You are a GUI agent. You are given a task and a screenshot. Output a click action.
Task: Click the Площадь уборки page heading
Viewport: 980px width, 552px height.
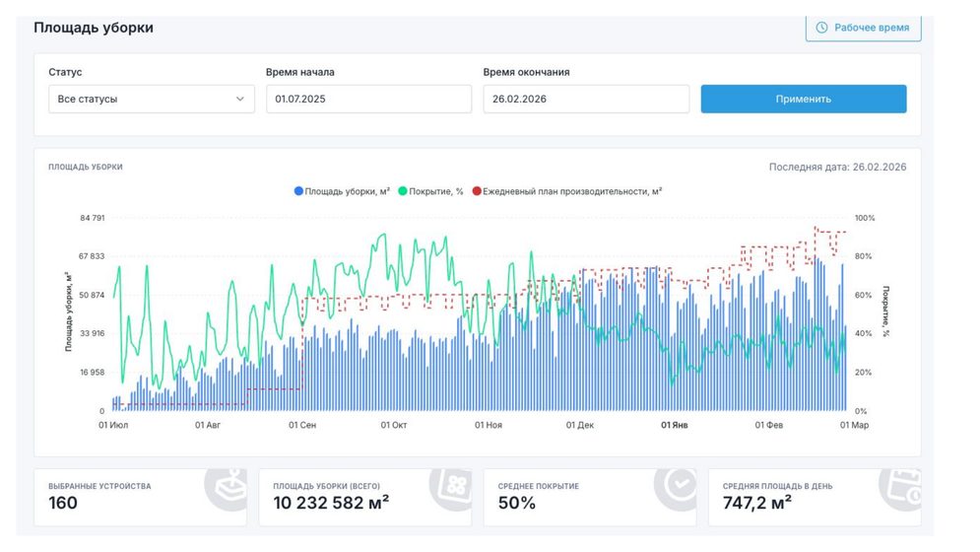click(94, 28)
